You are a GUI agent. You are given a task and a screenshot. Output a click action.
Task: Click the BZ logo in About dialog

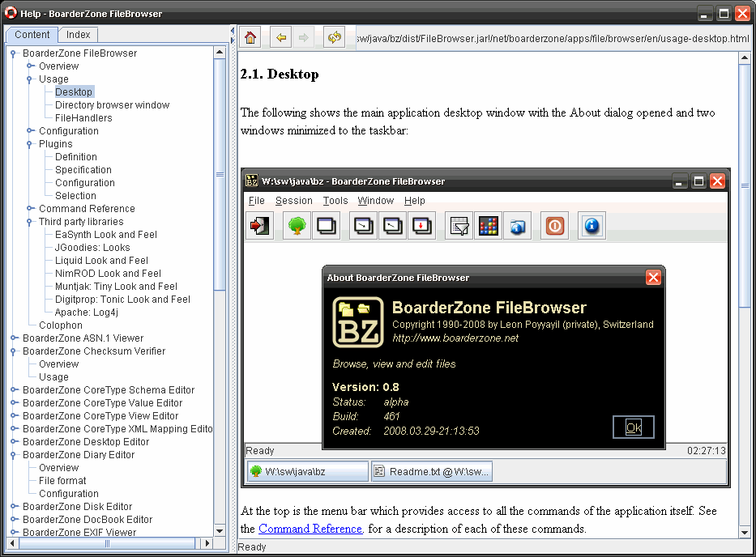pos(358,322)
